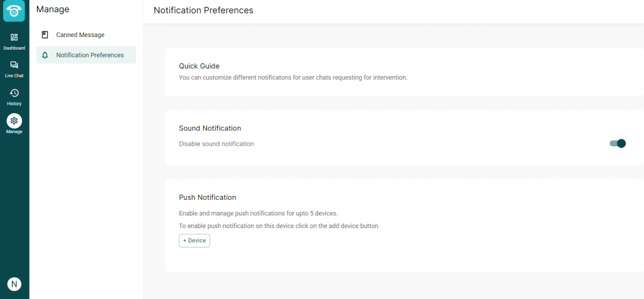Click the History text label

[x=14, y=104]
